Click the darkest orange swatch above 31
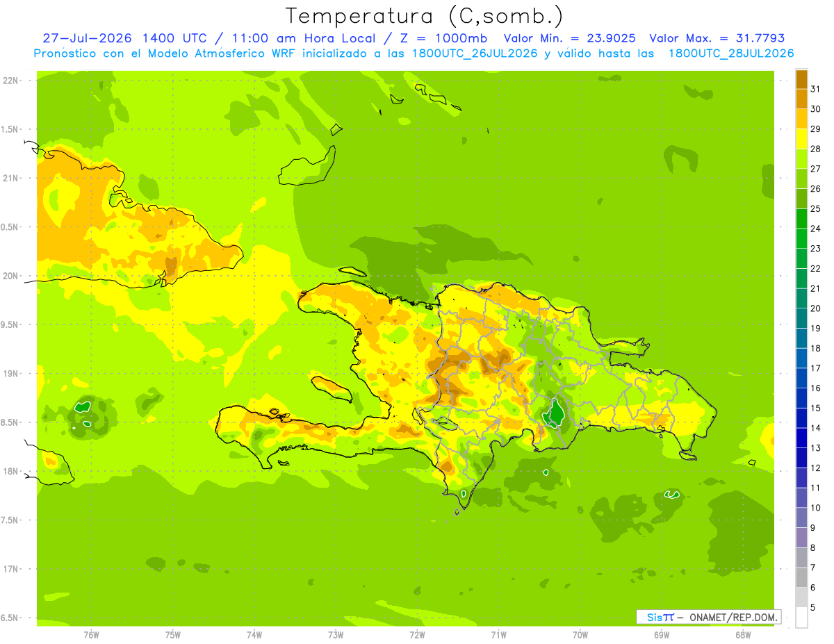Screen dimensions: 834x644 801,80
